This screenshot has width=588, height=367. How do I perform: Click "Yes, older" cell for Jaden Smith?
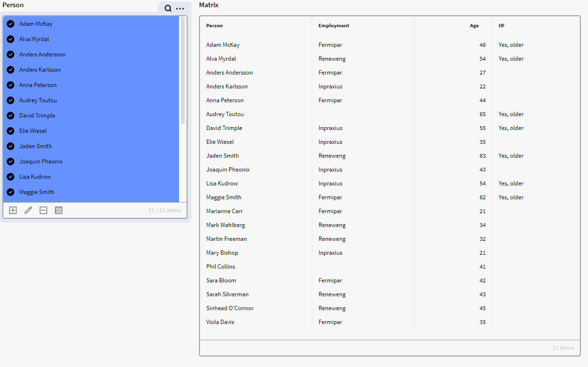(511, 156)
